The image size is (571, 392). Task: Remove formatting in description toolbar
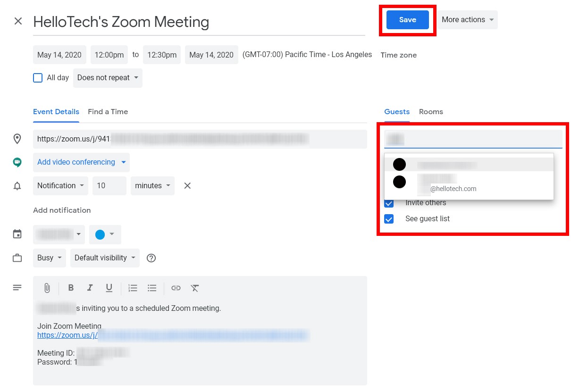pyautogui.click(x=195, y=288)
